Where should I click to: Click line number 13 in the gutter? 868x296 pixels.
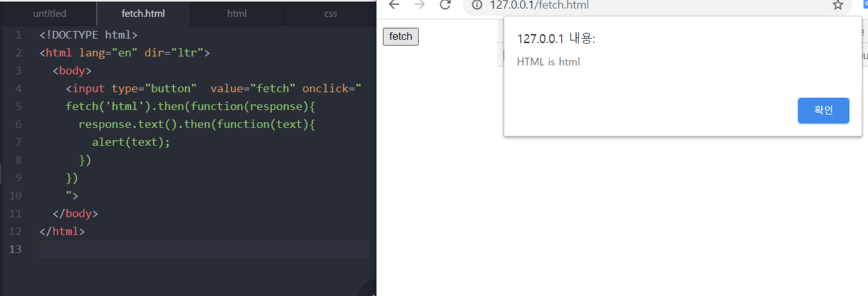pyautogui.click(x=15, y=249)
